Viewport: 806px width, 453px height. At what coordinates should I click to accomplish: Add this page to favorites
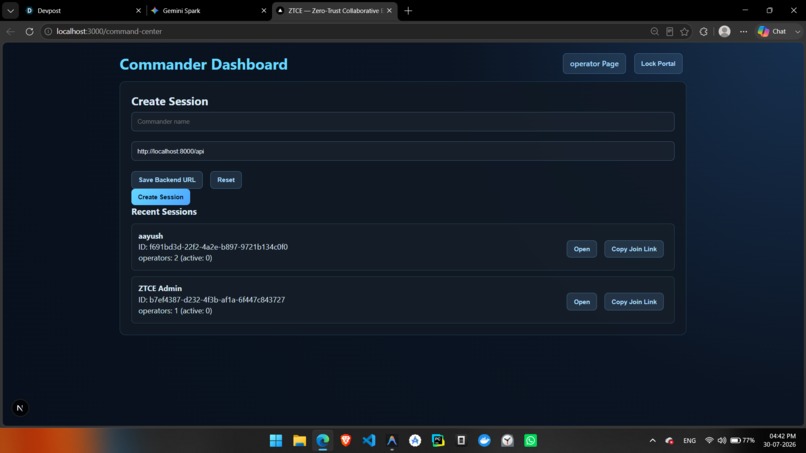tap(684, 31)
